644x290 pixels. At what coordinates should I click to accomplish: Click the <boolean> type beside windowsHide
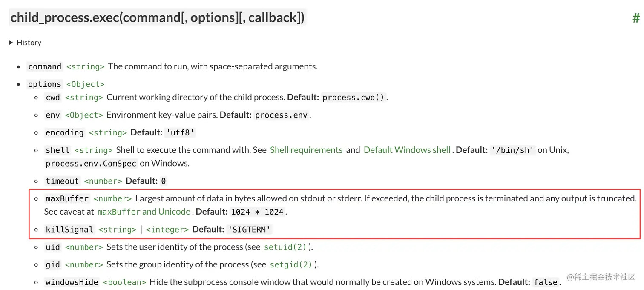(x=124, y=282)
